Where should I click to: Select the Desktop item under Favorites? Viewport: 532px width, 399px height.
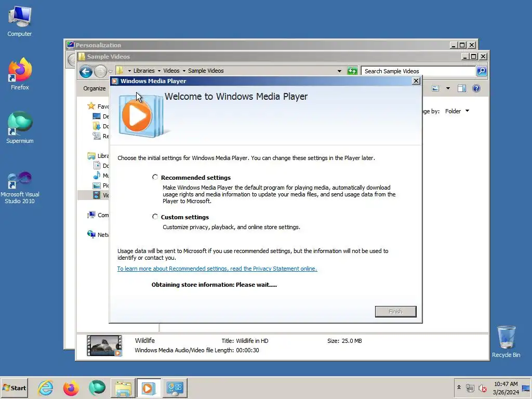(x=100, y=116)
